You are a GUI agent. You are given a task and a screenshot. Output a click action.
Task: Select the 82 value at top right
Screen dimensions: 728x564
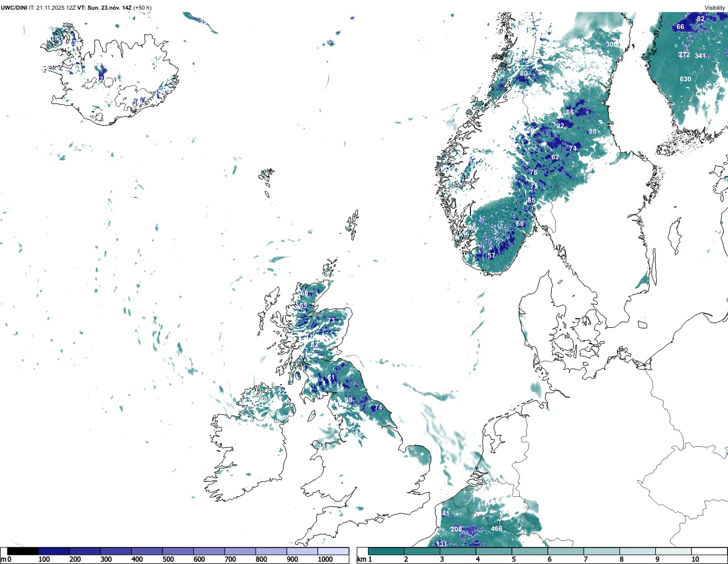(x=701, y=19)
